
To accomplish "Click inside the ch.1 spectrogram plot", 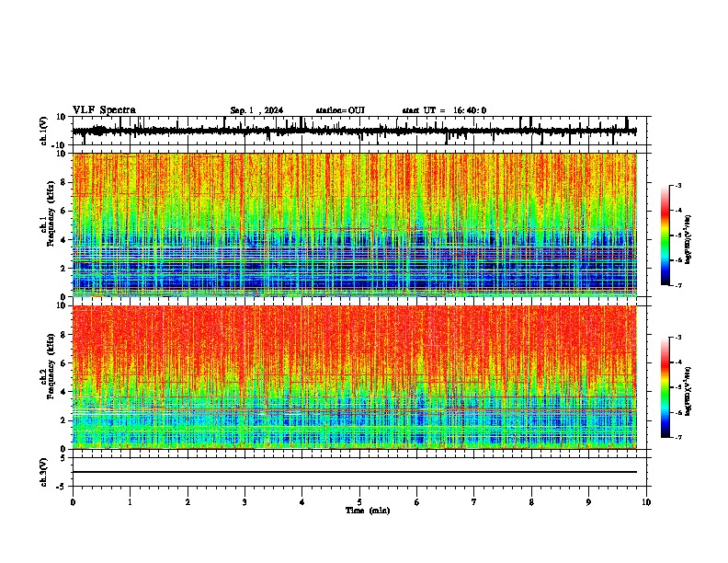I will pos(354,224).
